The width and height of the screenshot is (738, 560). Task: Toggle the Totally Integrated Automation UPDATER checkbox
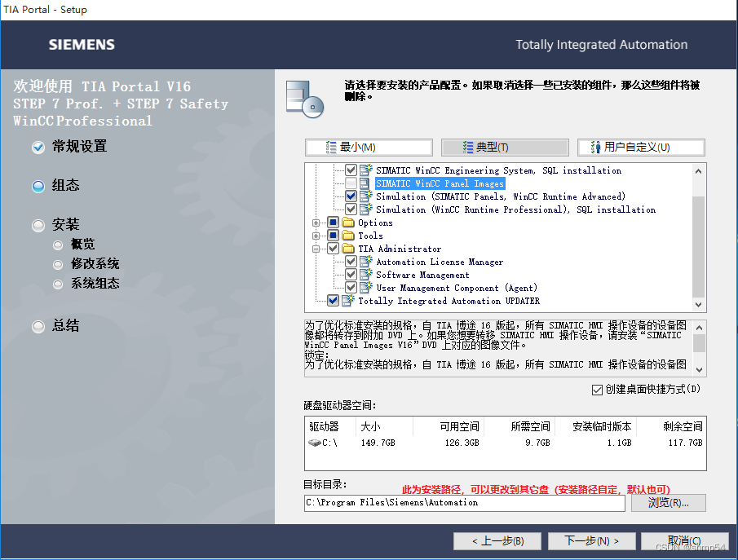(333, 300)
